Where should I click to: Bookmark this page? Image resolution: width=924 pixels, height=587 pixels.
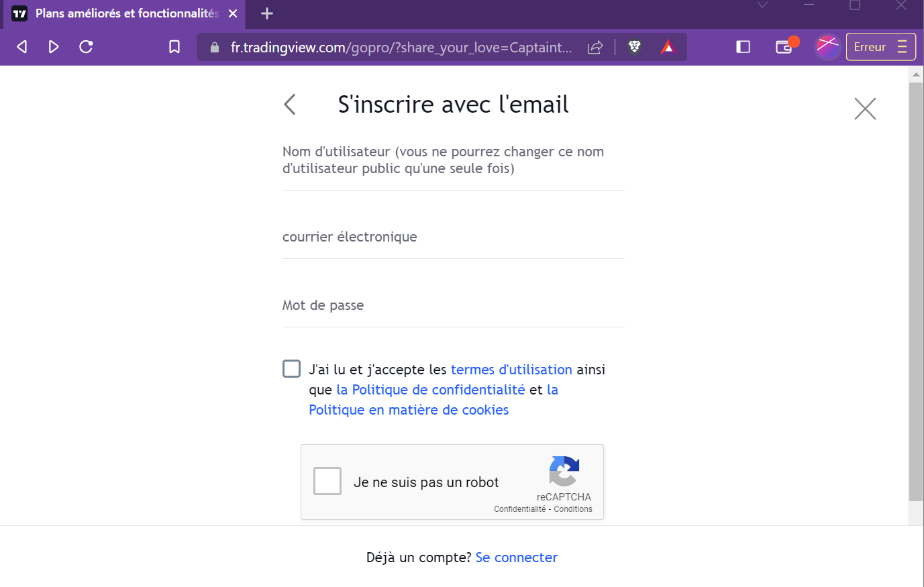pyautogui.click(x=174, y=47)
